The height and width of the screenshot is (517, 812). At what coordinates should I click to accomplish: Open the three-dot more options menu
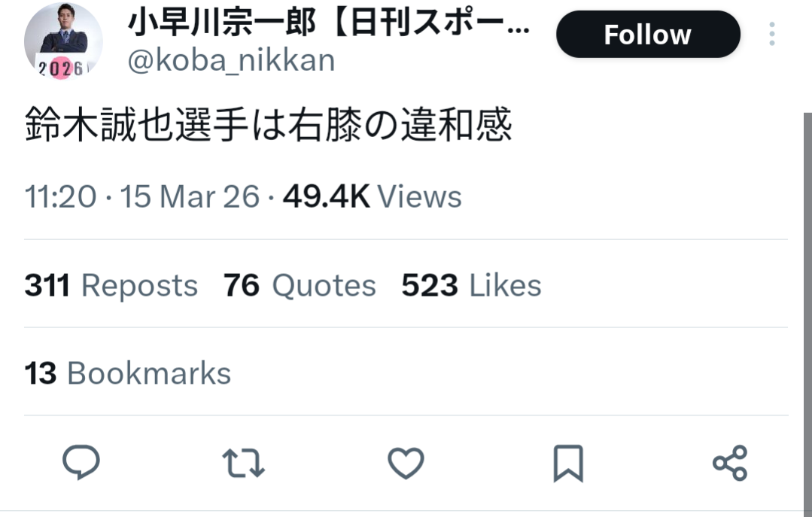click(772, 34)
